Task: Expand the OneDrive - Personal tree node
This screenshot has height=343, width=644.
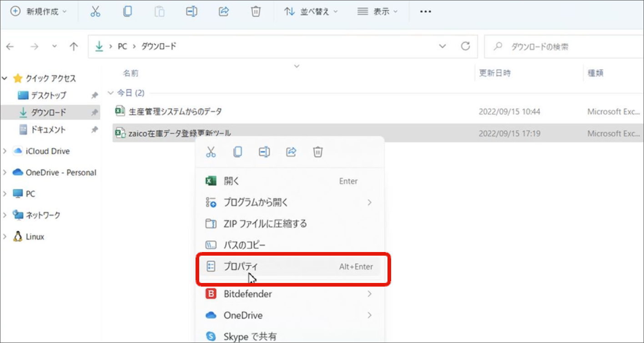Action: (x=5, y=172)
